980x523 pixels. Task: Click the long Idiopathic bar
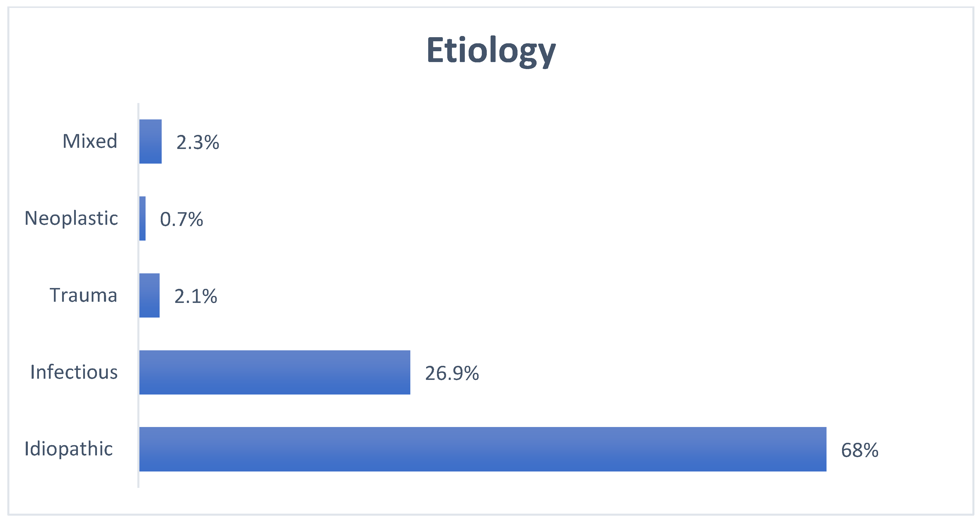coord(482,449)
